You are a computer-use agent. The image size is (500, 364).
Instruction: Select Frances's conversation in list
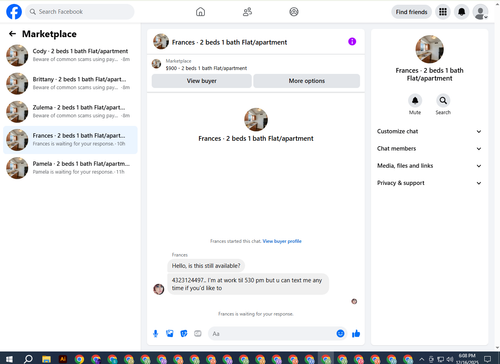tap(70, 140)
